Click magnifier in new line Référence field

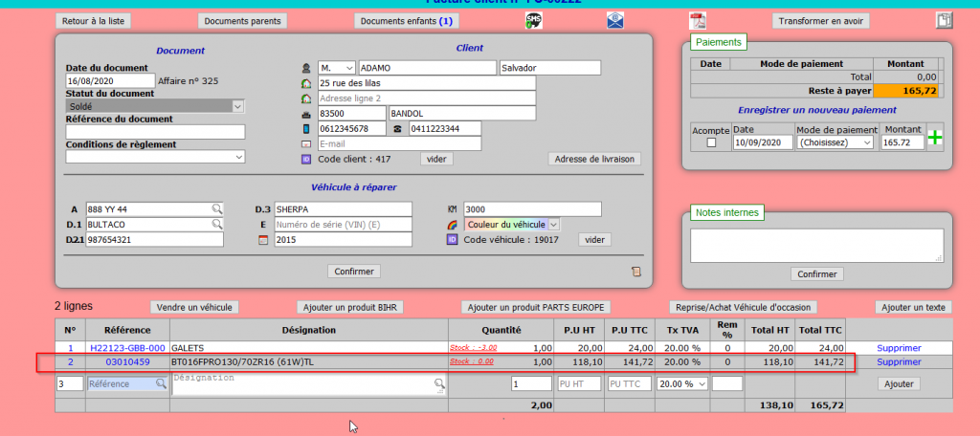(161, 383)
